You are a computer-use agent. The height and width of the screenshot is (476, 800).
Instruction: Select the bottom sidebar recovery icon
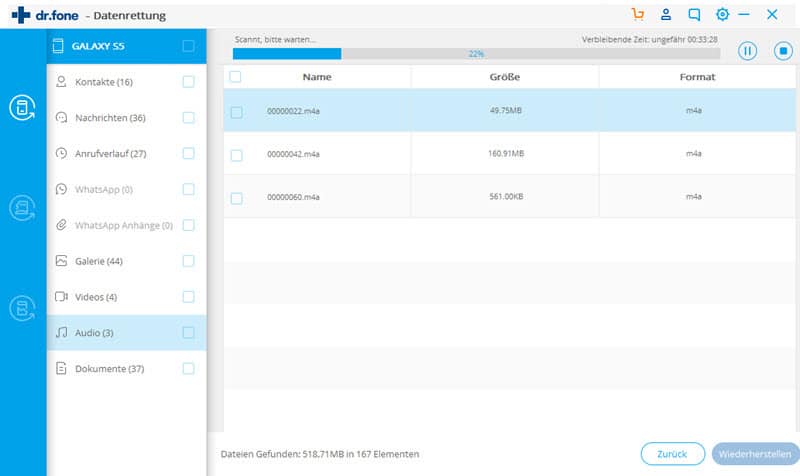(x=22, y=307)
